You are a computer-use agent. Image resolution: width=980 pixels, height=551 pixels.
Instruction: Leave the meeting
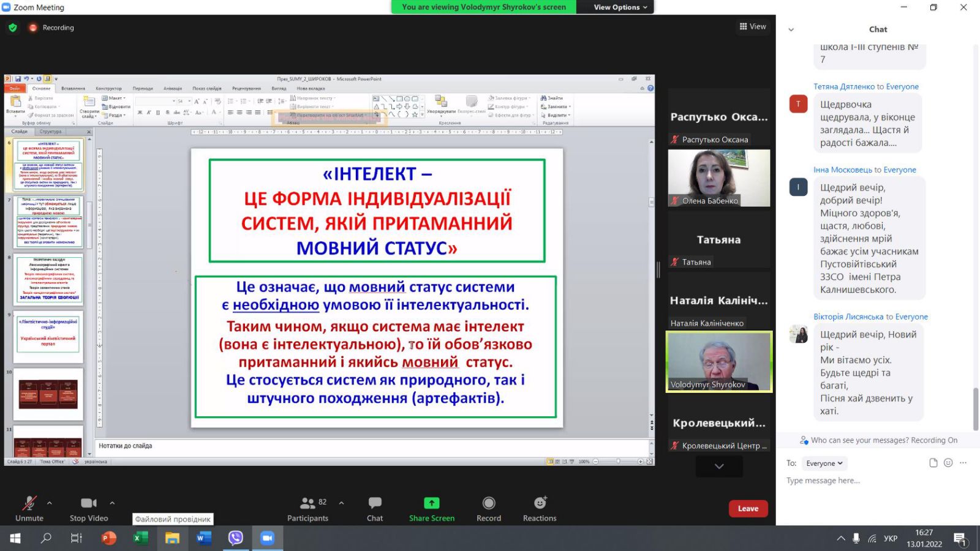point(748,508)
